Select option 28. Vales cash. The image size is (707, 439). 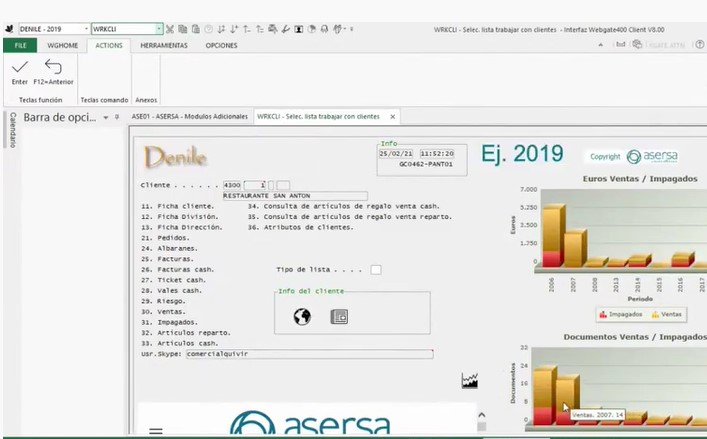pyautogui.click(x=171, y=291)
